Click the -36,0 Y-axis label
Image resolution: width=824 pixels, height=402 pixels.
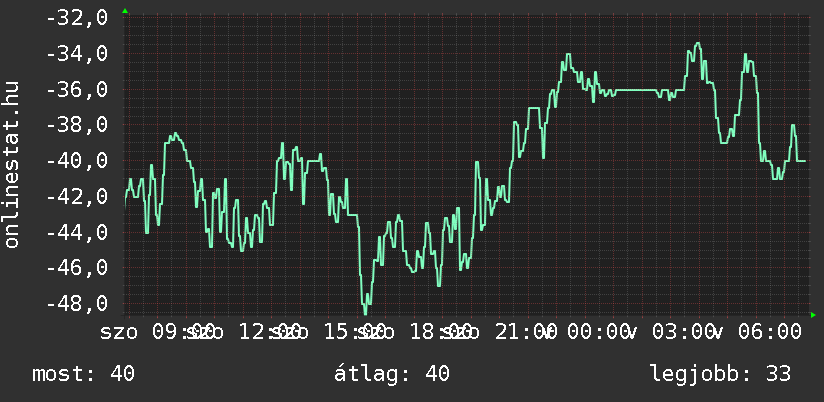pyautogui.click(x=77, y=89)
